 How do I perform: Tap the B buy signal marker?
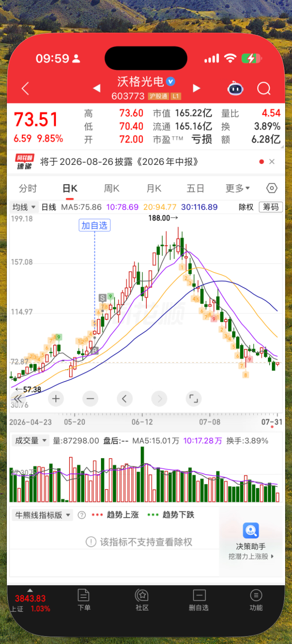tap(95, 350)
